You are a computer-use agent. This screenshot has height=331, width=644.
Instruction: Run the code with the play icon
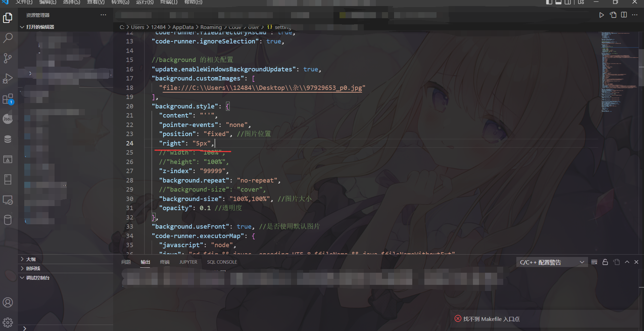[x=602, y=15]
